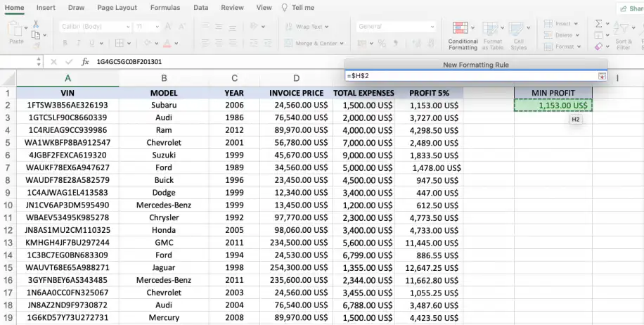644x325 pixels.
Task: Click the Borders grid icon
Action: 120,43
